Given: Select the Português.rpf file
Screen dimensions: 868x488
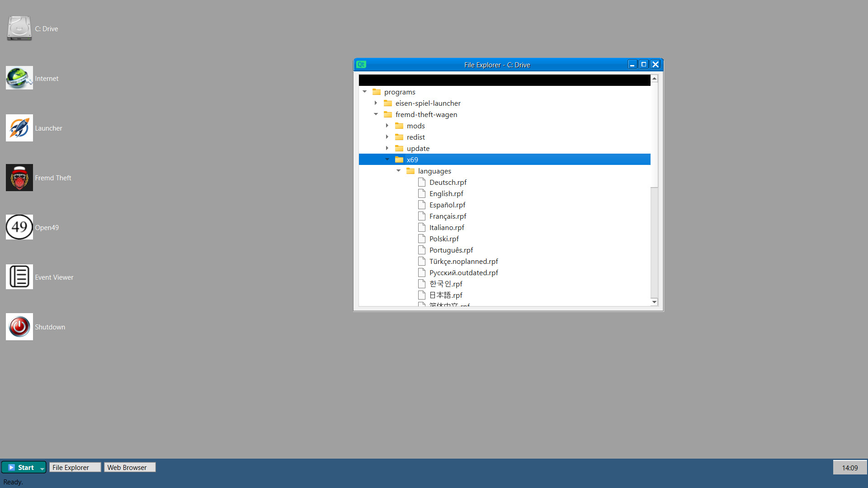Looking at the screenshot, I should tap(451, 250).
